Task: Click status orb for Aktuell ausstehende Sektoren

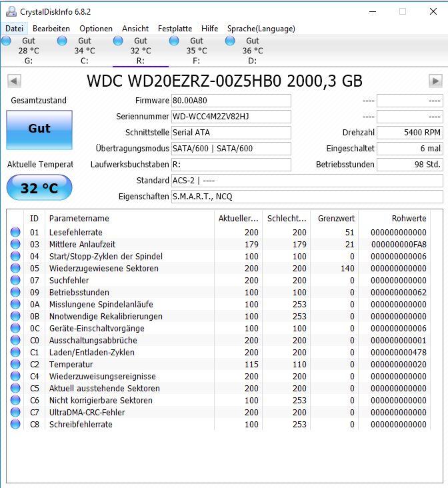Action: [x=15, y=388]
